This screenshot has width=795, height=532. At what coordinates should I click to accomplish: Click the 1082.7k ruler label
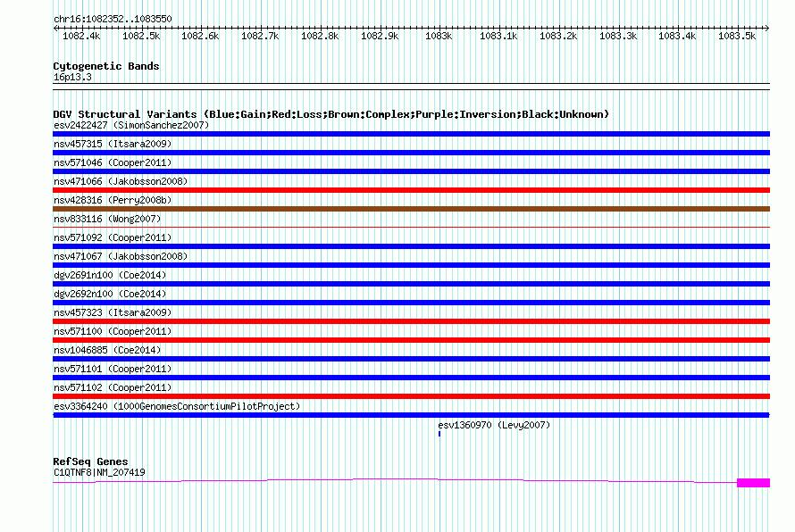(x=260, y=36)
